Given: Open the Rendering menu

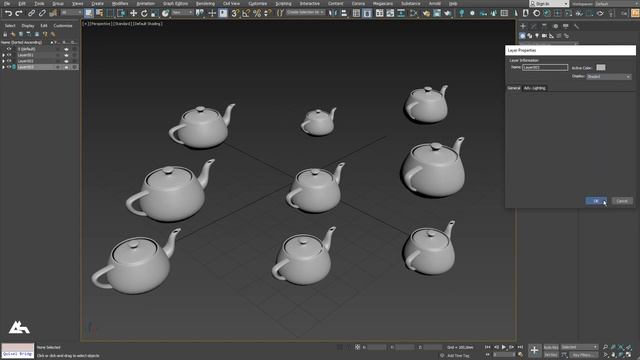Looking at the screenshot, I should [205, 3].
